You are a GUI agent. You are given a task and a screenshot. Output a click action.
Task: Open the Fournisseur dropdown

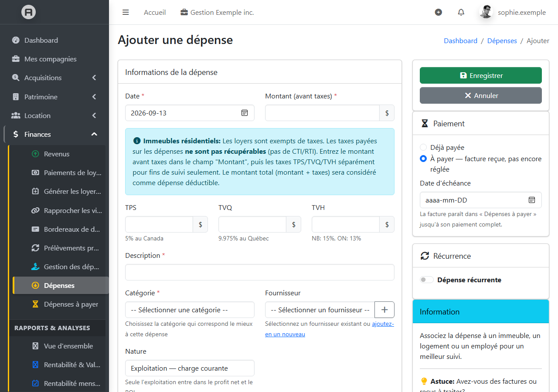tap(320, 310)
